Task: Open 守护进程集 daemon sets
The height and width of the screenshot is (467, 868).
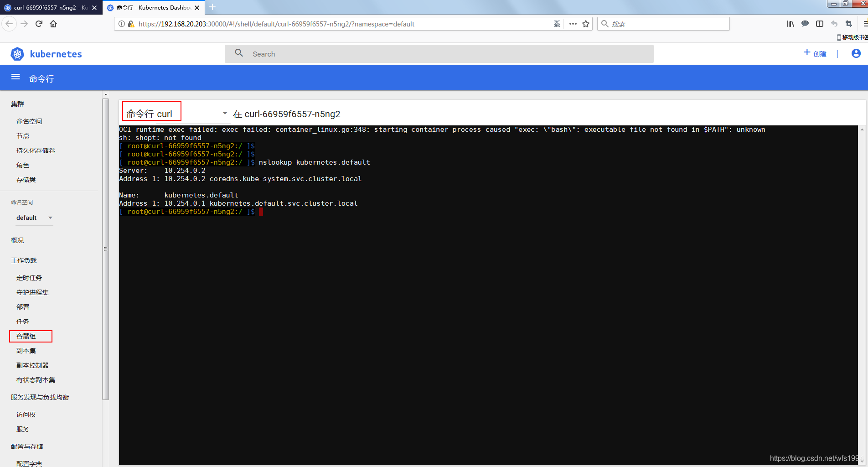Action: coord(32,292)
